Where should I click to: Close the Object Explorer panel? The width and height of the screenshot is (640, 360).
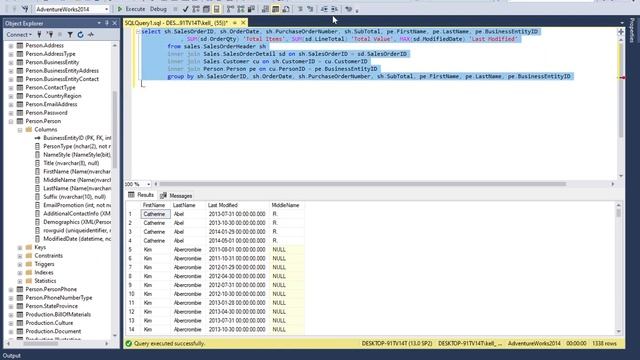click(x=115, y=23)
